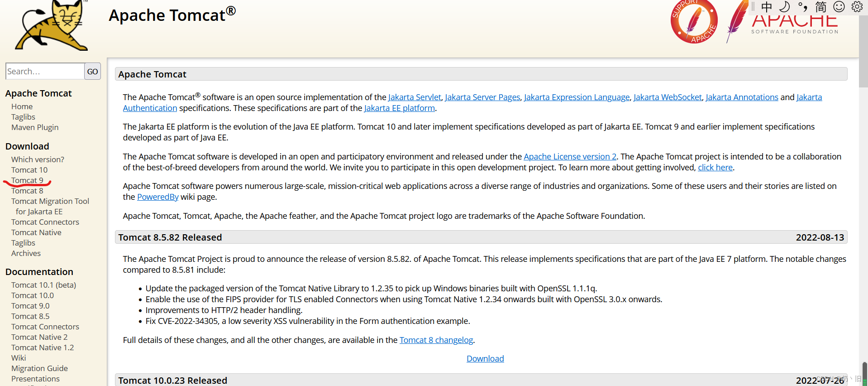Open Tomcat Connectors under Download
Image resolution: width=868 pixels, height=386 pixels.
click(x=45, y=222)
